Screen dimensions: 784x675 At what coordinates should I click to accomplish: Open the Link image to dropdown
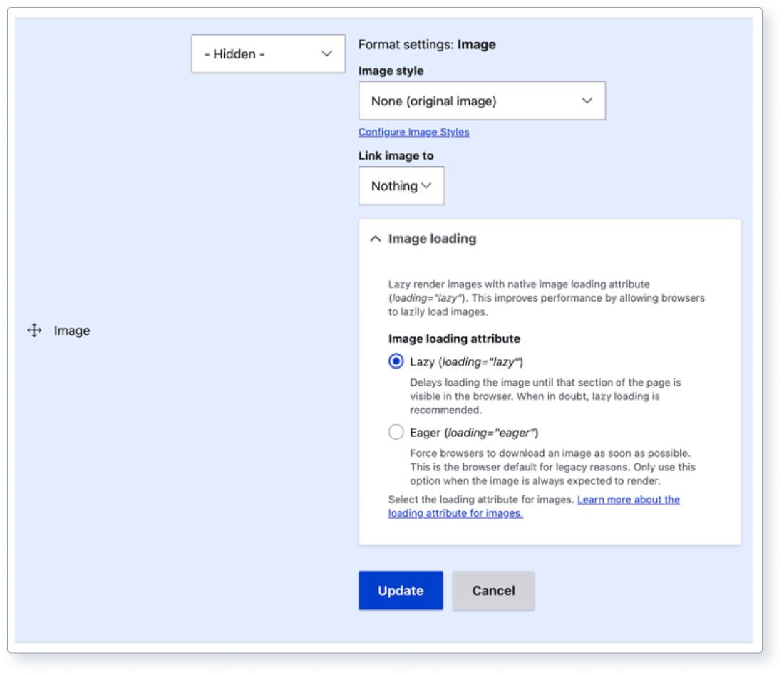(401, 186)
